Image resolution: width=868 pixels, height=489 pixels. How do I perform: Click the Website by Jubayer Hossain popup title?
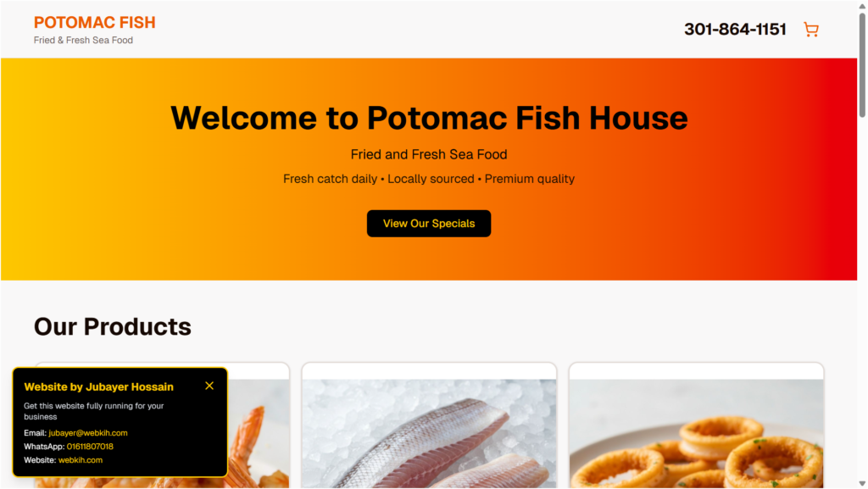[x=98, y=386]
